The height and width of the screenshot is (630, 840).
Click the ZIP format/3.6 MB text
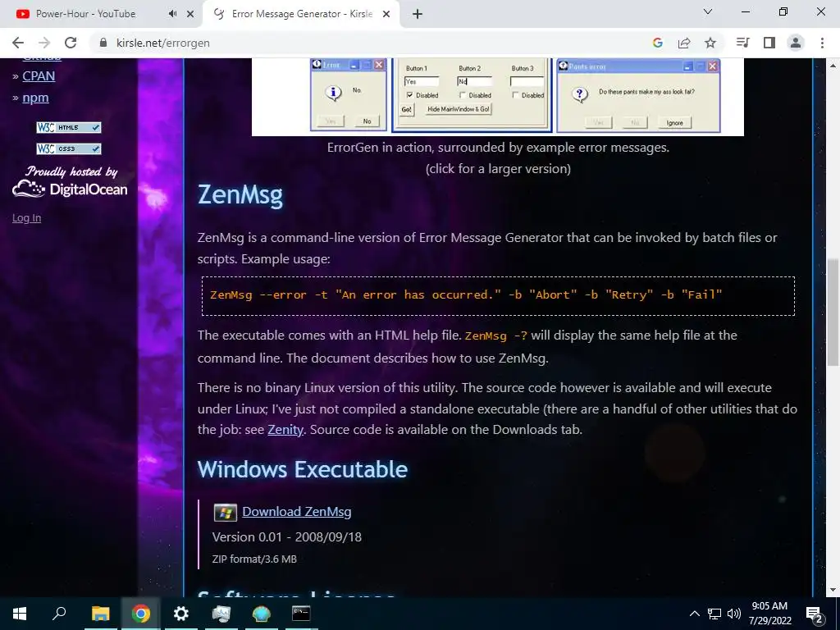click(x=254, y=559)
